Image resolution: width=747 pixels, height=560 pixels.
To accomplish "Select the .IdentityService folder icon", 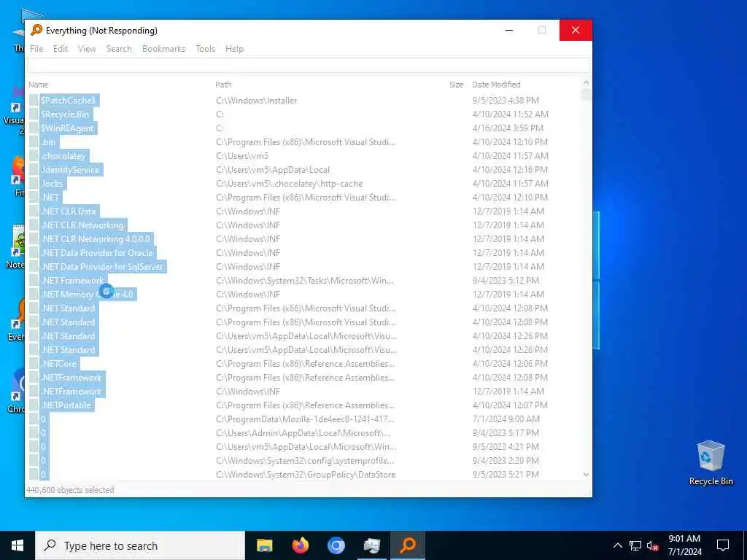I will [x=34, y=169].
